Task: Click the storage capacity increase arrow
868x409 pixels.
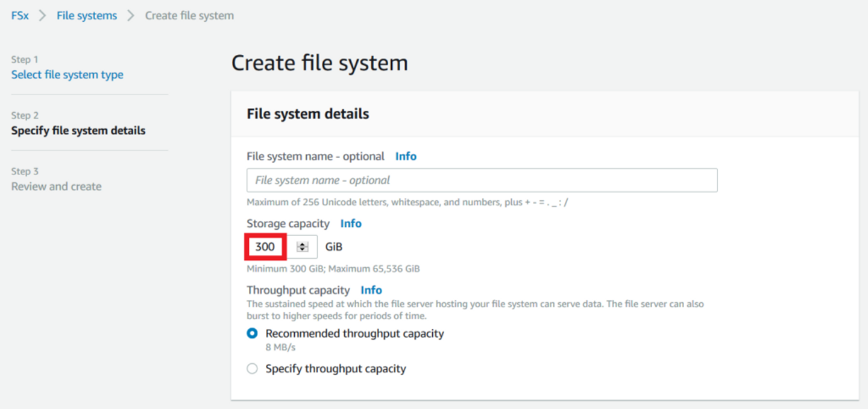Action: pyautogui.click(x=303, y=244)
